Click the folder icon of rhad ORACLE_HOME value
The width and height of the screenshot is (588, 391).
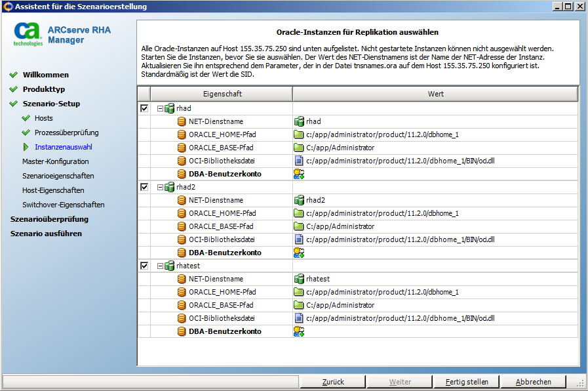299,134
